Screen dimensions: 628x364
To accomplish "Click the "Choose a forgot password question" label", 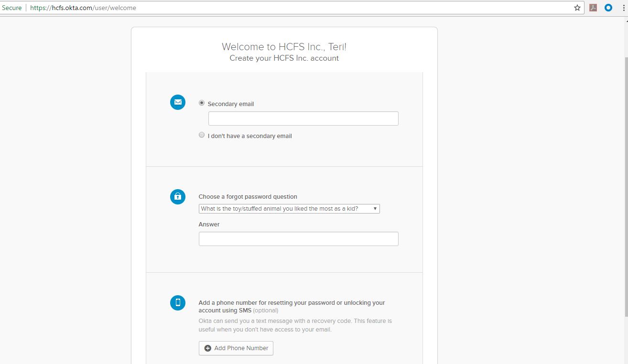I will (x=248, y=197).
